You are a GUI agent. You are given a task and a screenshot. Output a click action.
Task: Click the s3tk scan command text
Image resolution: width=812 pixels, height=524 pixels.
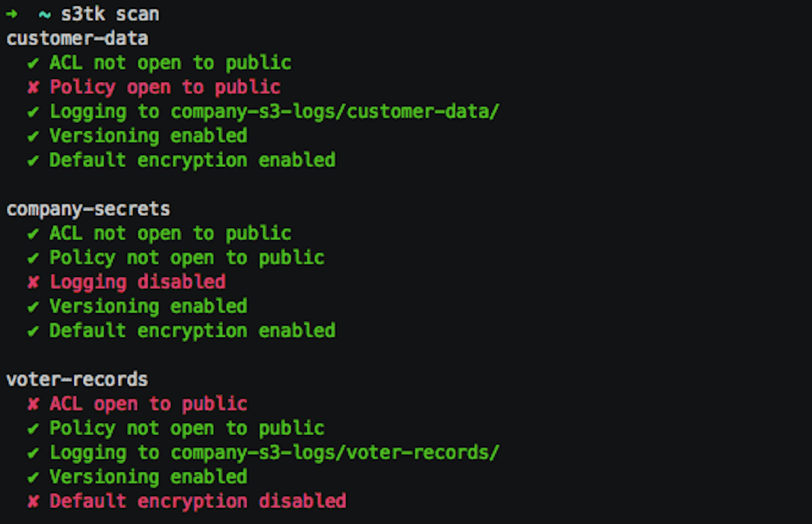click(110, 14)
